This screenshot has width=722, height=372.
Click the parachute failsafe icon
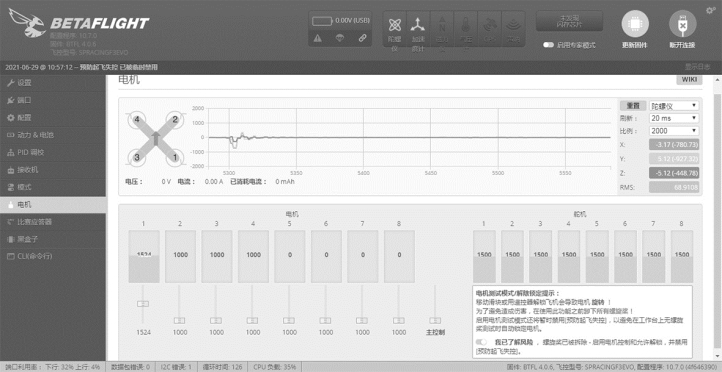pos(340,38)
